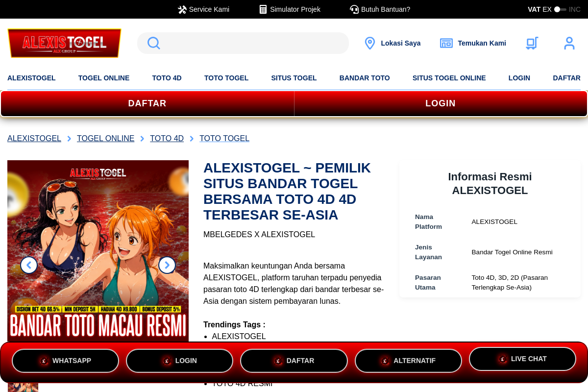Select SITUS TOGEL ONLINE menu item
The image size is (588, 392).
449,78
